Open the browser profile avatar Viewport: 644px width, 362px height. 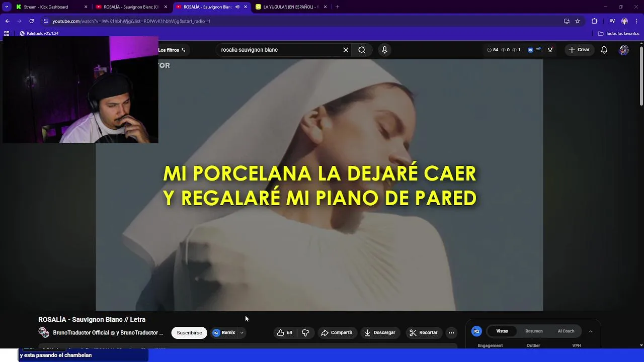624,21
